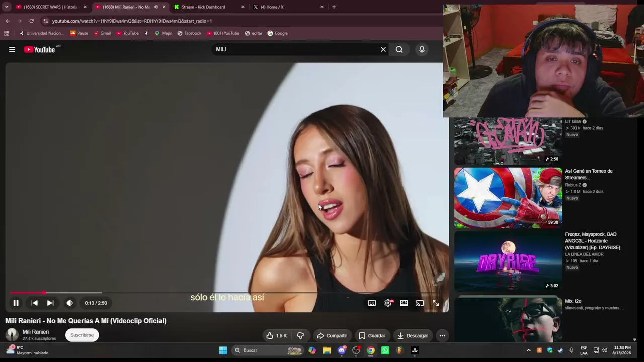This screenshot has width=644, height=362.
Task: Dislike the Mili Ranieri video
Action: pos(300,335)
